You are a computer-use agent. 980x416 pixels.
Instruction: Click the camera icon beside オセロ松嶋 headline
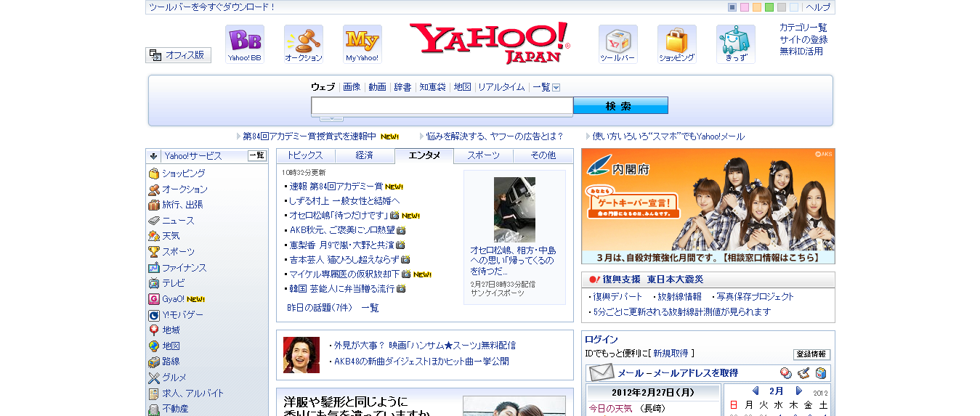[395, 216]
